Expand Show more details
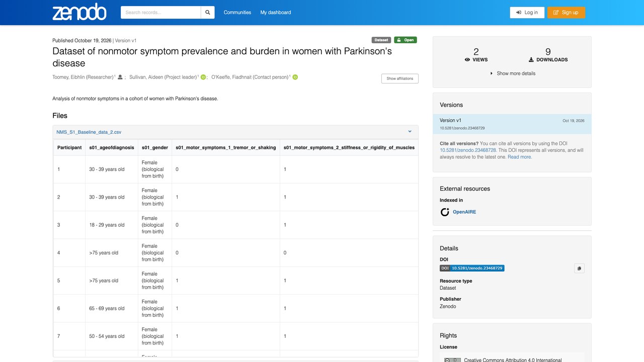The height and width of the screenshot is (362, 644). (x=512, y=73)
